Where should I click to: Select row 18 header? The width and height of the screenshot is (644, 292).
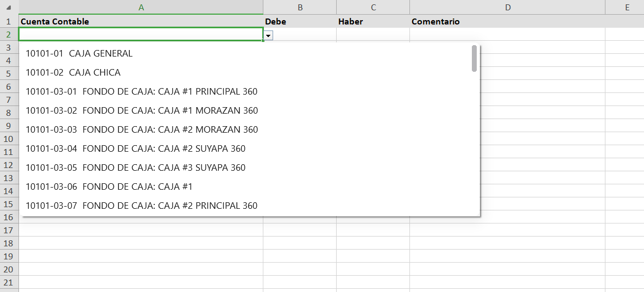[9, 243]
